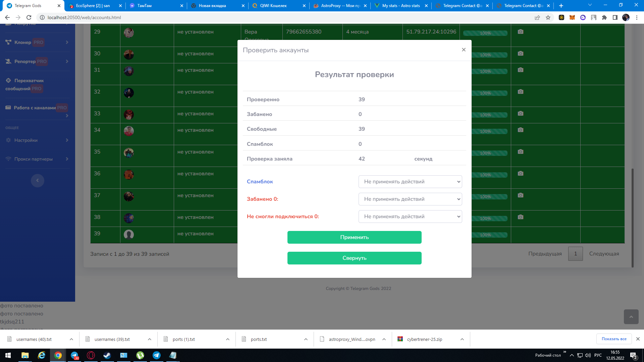Click camera icon in row 37
Screen dimensions: 644x362
520,195
